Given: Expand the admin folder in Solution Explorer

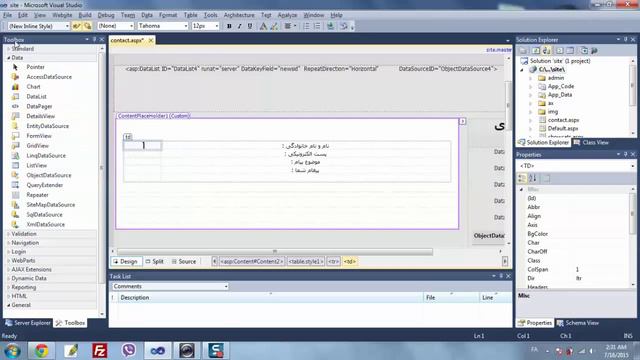Looking at the screenshot, I should (531, 78).
